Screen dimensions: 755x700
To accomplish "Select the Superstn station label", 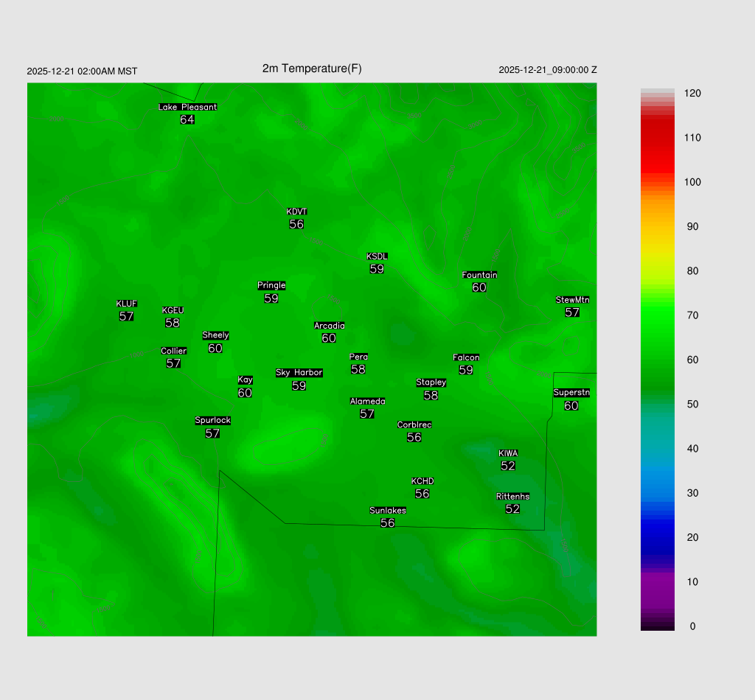I will coord(571,393).
